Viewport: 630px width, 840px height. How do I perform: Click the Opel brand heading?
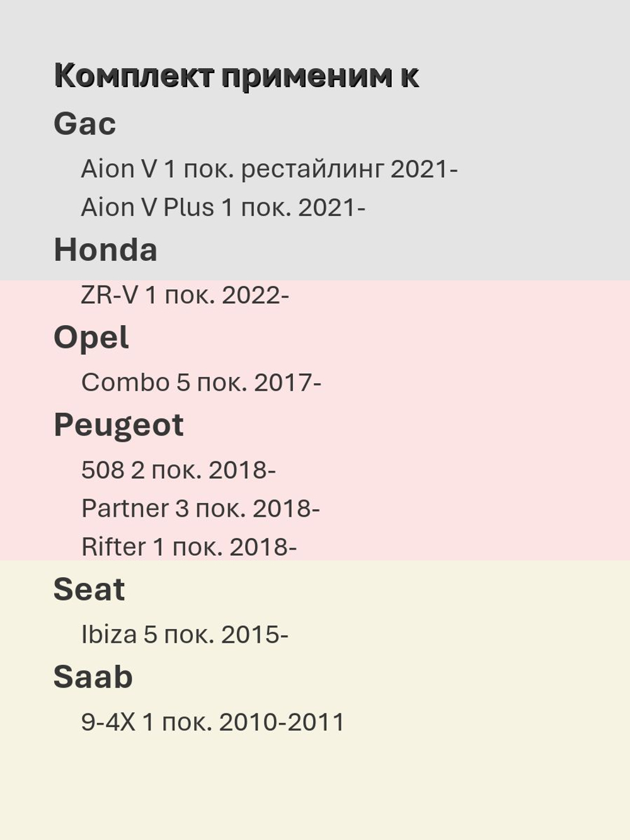click(91, 338)
